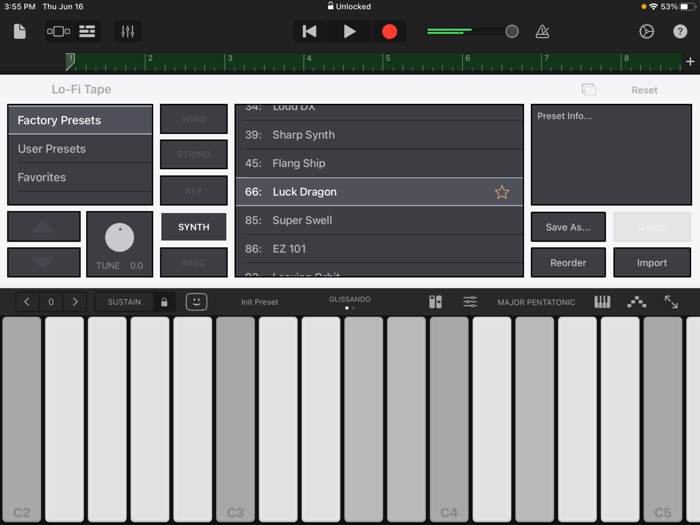Expand keyboard with resize arrows icon
Screen dimensions: 700x525
[x=671, y=302]
